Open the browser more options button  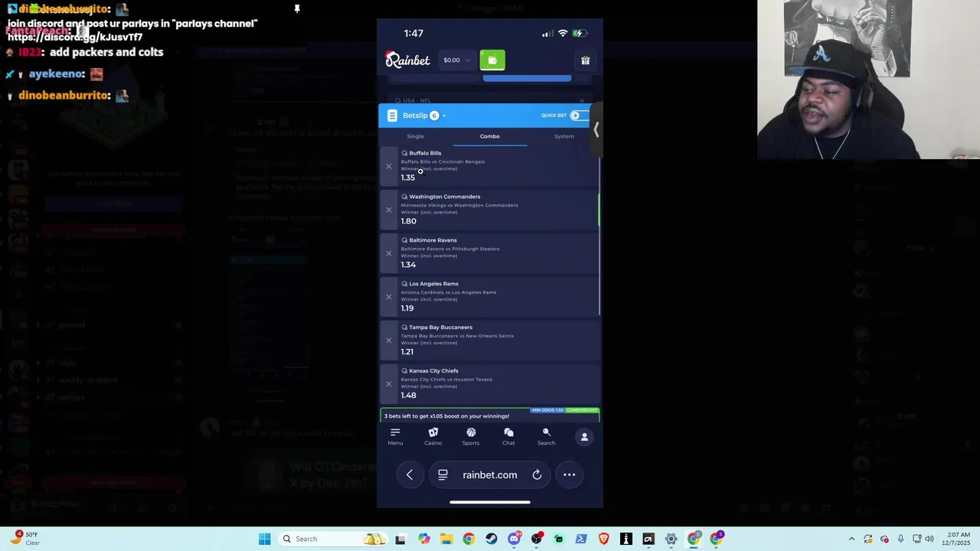tap(570, 474)
